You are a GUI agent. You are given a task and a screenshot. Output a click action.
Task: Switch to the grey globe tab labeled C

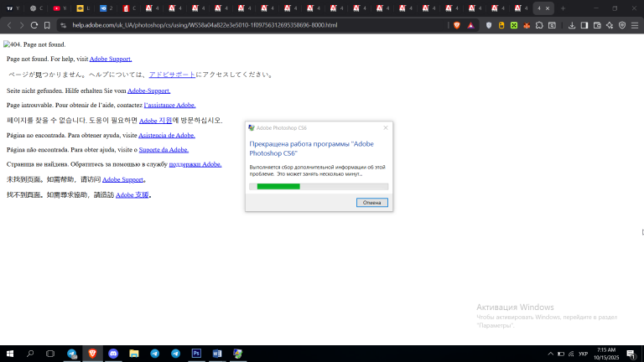click(x=36, y=8)
